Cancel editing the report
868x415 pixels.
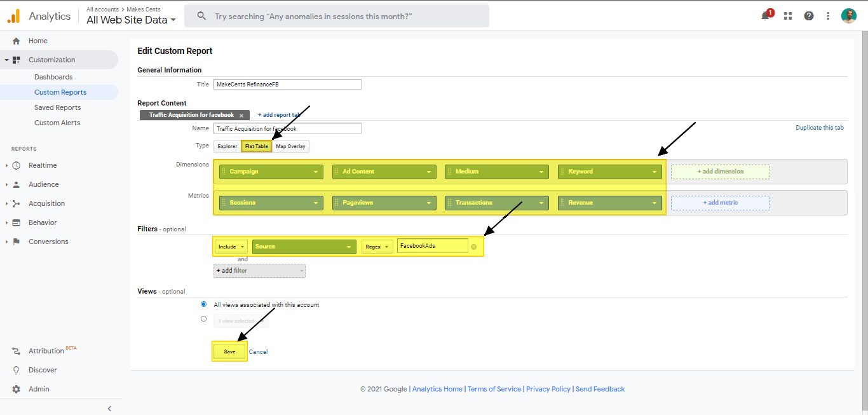[x=258, y=351]
